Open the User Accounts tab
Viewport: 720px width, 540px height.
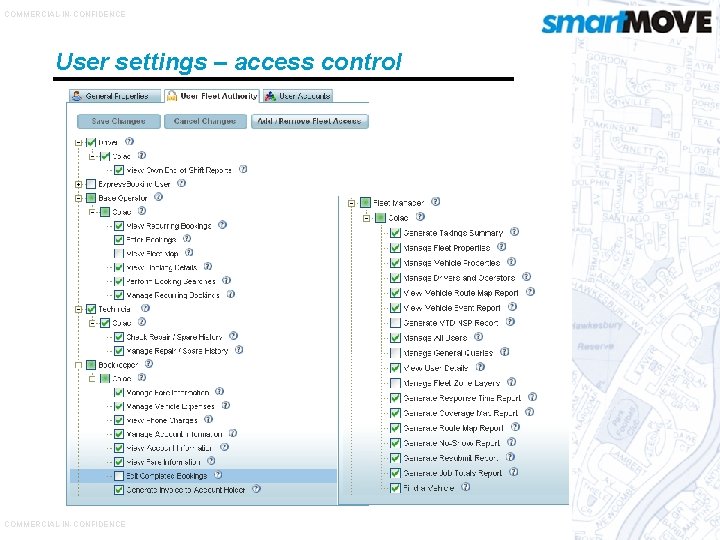point(298,96)
